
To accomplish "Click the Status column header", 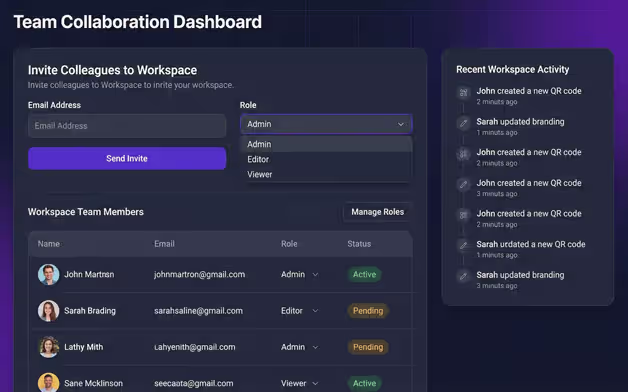I will (359, 244).
